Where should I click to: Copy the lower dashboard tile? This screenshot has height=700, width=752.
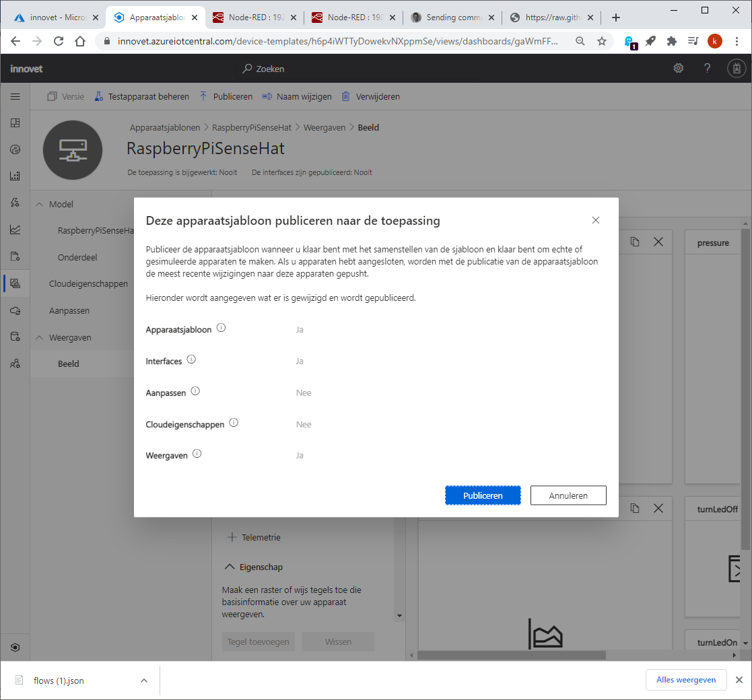coord(635,508)
